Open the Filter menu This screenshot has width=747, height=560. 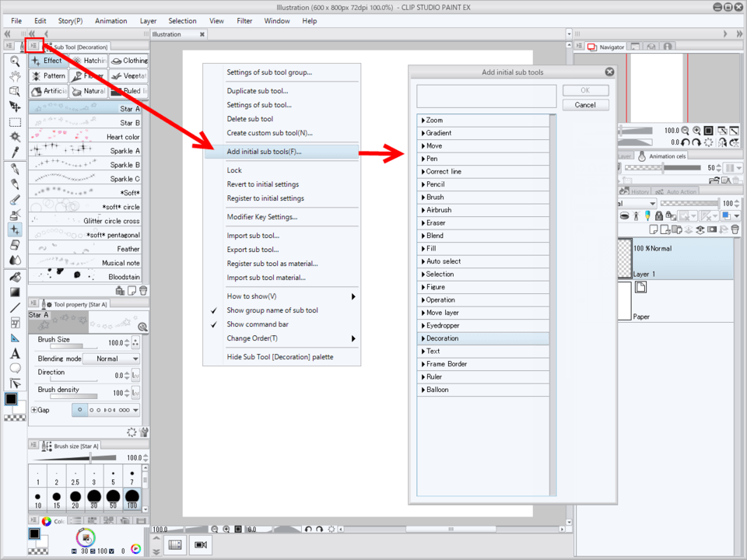click(244, 21)
